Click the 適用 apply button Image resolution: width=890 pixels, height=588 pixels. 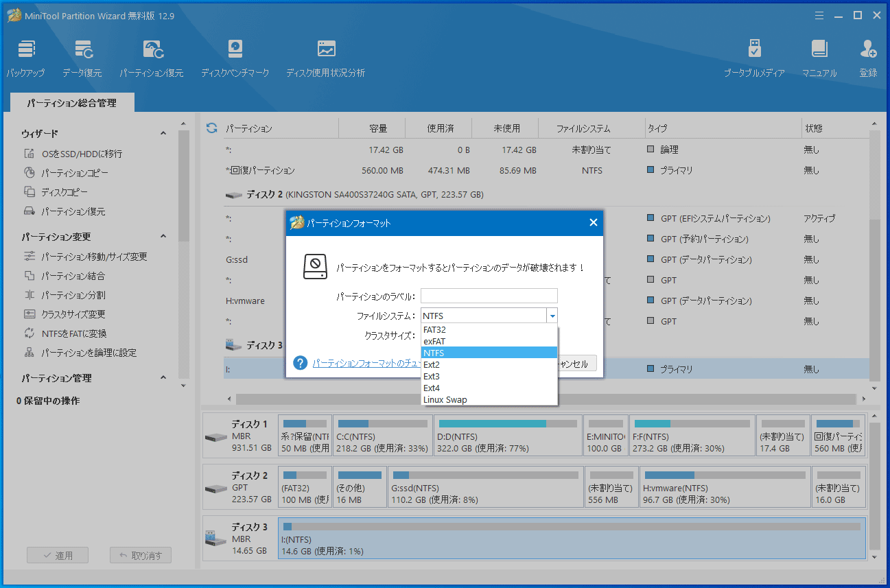(58, 555)
